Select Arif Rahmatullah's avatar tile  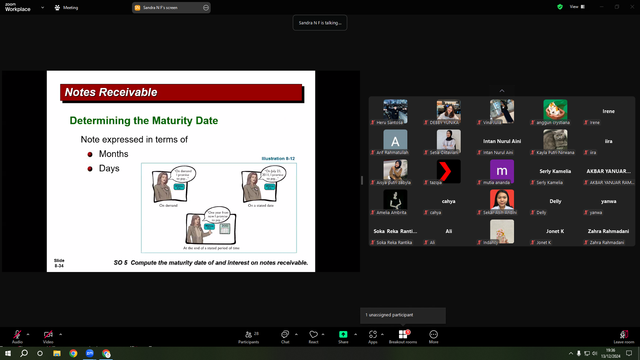[x=395, y=142]
